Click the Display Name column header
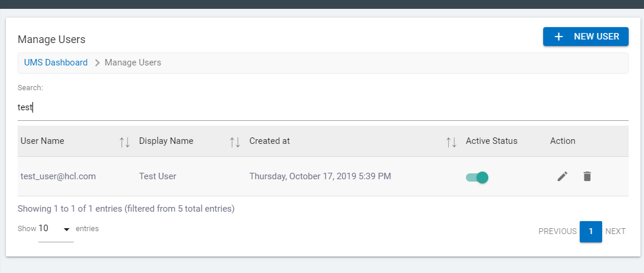 pyautogui.click(x=166, y=141)
